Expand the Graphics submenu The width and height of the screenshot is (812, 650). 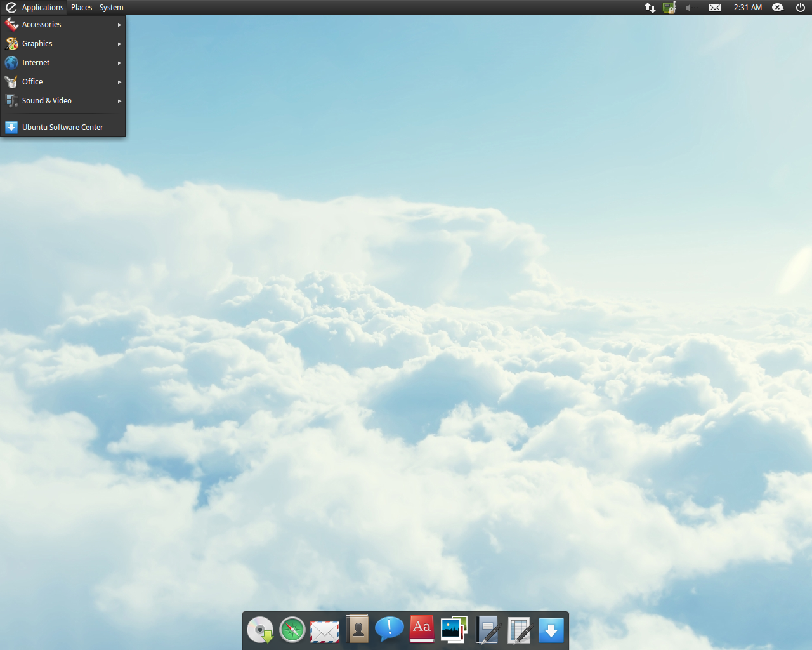tap(63, 44)
